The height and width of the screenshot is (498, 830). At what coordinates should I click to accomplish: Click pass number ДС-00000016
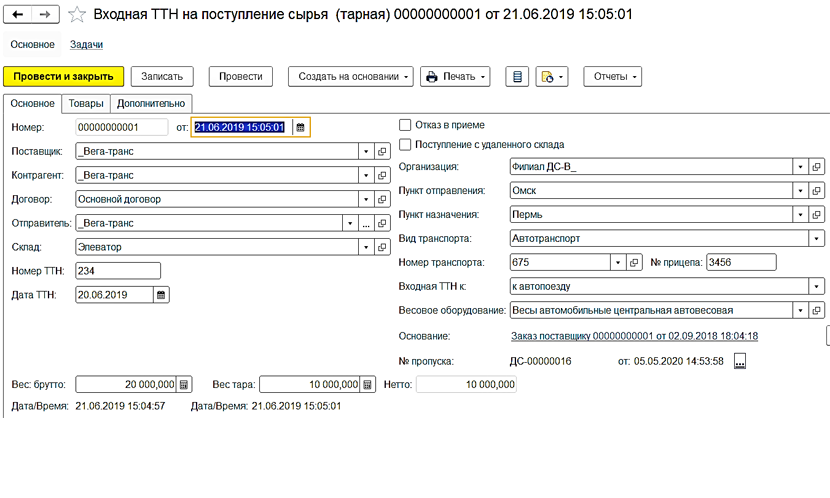point(540,361)
